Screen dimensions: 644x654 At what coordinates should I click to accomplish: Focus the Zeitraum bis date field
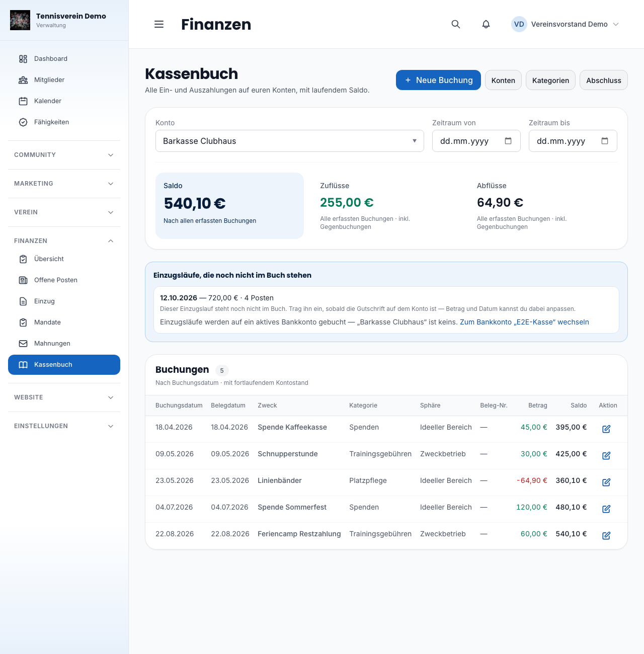(573, 141)
